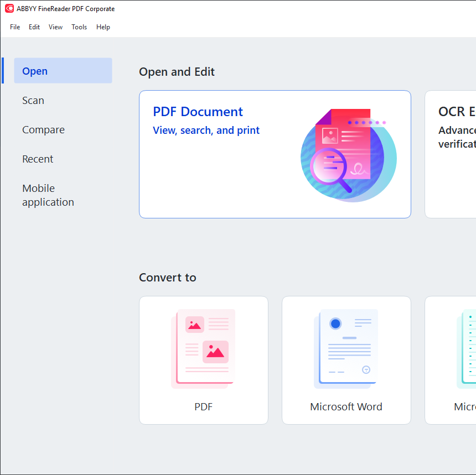Click the ABBYY FineReader app logo icon
The width and height of the screenshot is (476, 475).
(9, 9)
